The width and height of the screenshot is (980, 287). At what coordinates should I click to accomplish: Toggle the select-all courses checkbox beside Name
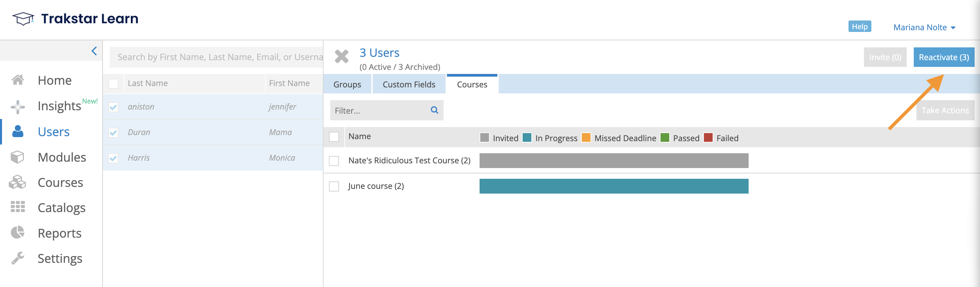click(x=334, y=136)
